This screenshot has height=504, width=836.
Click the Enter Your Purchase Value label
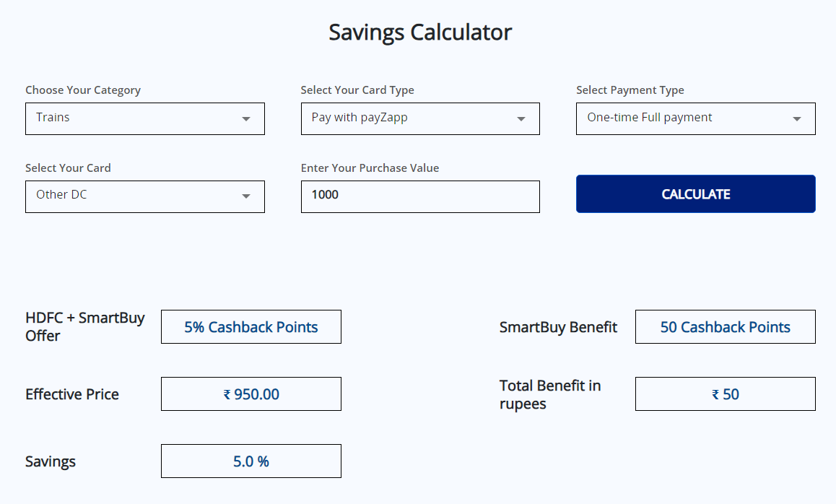click(x=370, y=168)
